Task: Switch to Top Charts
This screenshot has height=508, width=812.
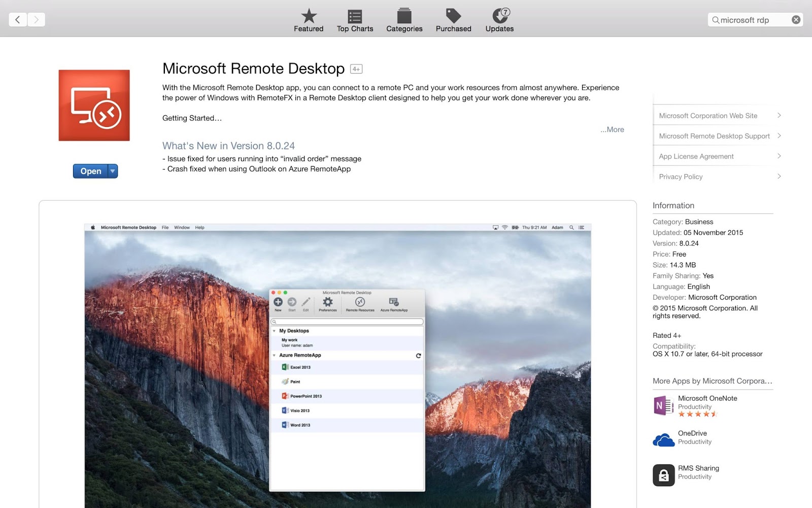Action: click(355, 21)
